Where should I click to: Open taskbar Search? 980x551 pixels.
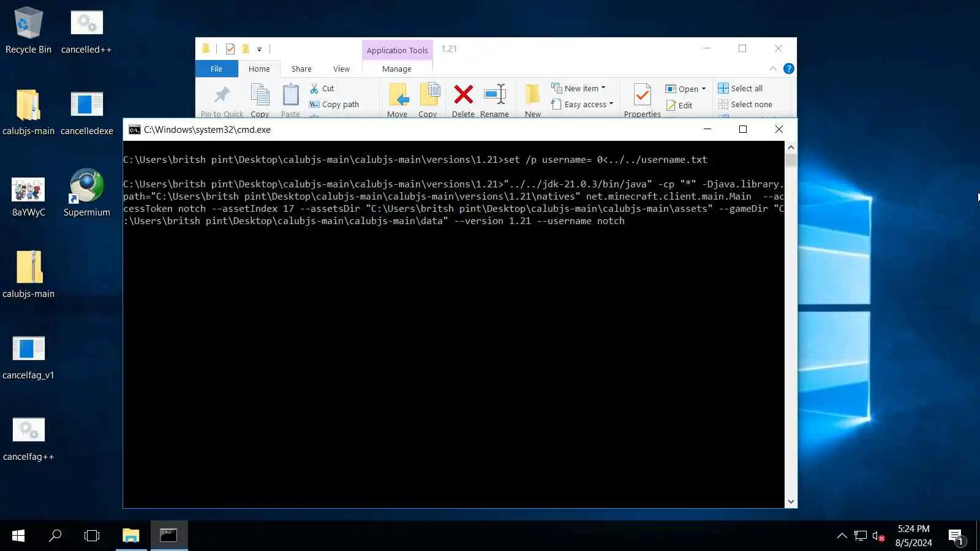click(55, 536)
